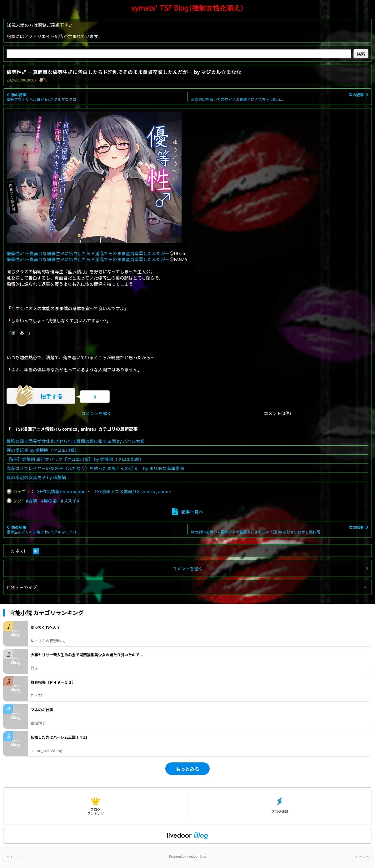
Task: Open ranking entry 大学ヤリサー新入生飲み会で
Action: (x=87, y=655)
